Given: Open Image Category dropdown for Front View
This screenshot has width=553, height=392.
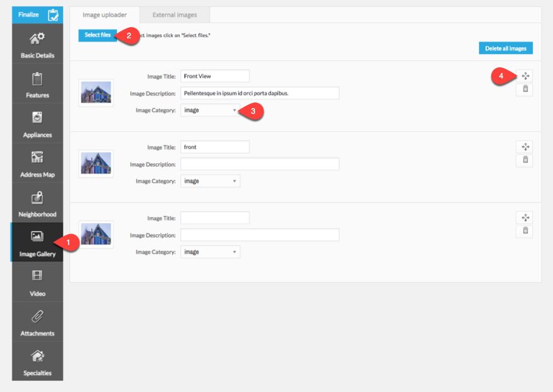Looking at the screenshot, I should (210, 110).
